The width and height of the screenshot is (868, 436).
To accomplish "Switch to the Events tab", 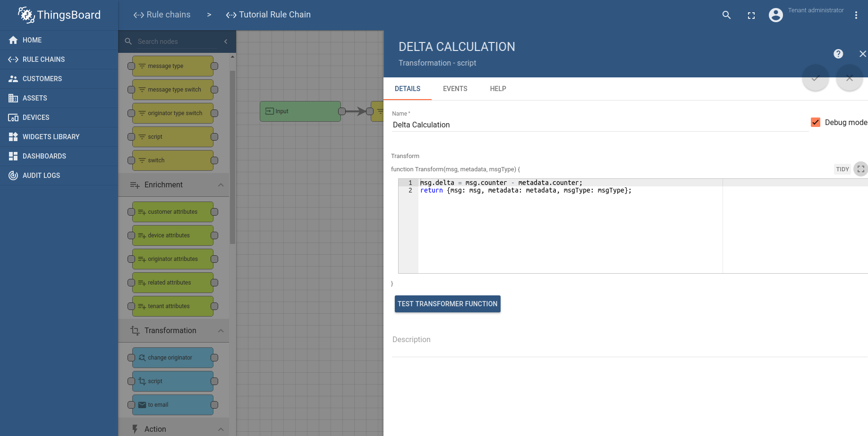I will click(x=455, y=89).
